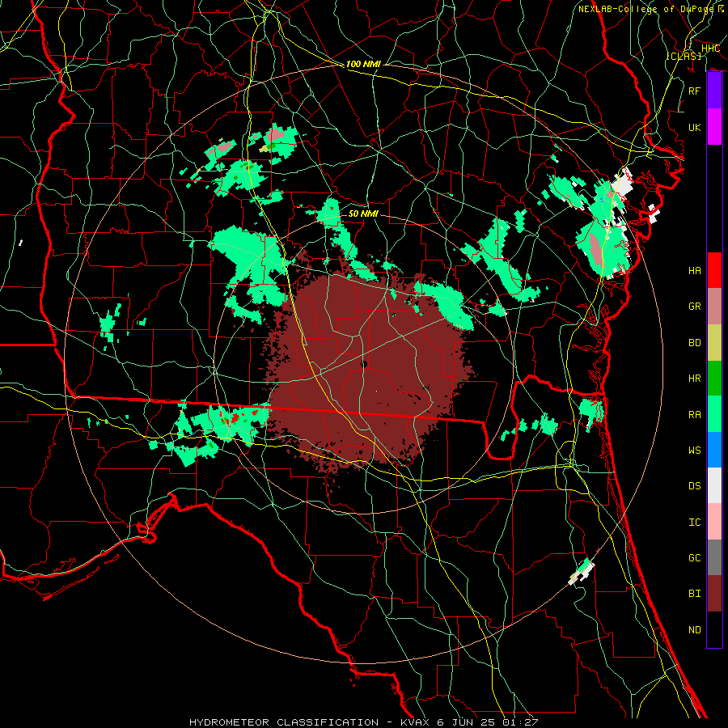This screenshot has height=728, width=728.
Task: Click the "NEXLAB-College of DuPage" header text
Action: coord(648,9)
